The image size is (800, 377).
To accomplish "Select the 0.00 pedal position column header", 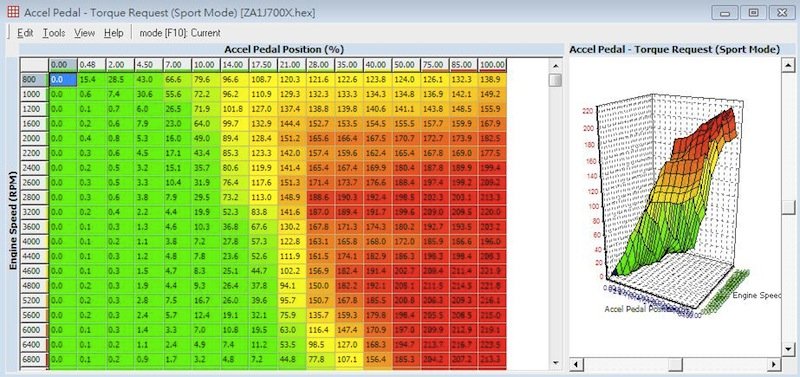I will (63, 65).
